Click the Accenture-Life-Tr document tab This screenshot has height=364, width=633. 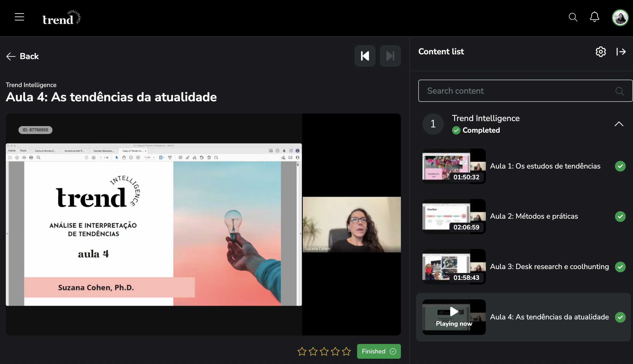(x=75, y=151)
